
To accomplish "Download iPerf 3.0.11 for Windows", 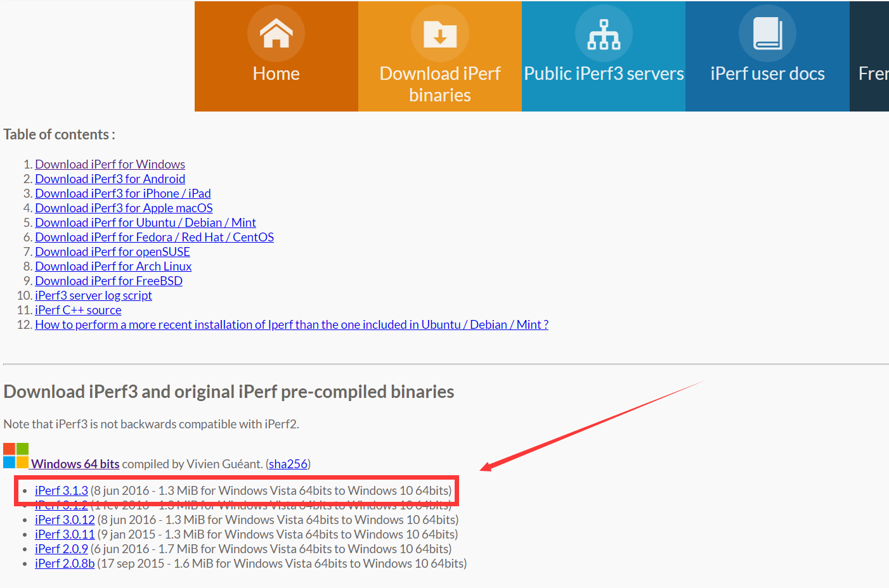I will 65,534.
